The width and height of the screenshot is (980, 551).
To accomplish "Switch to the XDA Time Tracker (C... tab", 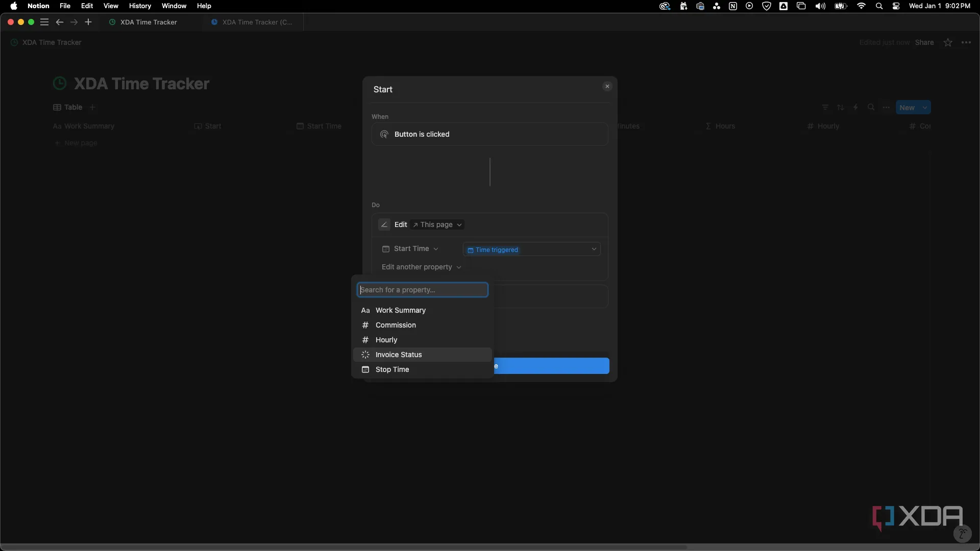I will point(253,22).
